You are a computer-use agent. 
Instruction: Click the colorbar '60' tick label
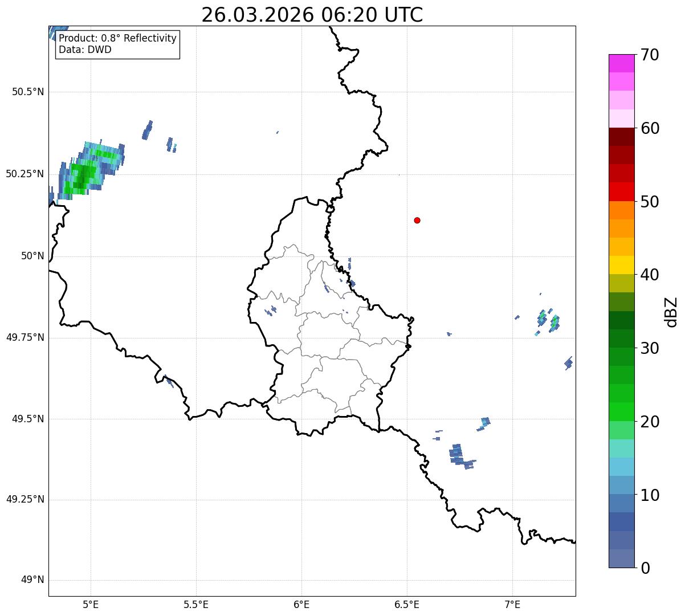650,128
